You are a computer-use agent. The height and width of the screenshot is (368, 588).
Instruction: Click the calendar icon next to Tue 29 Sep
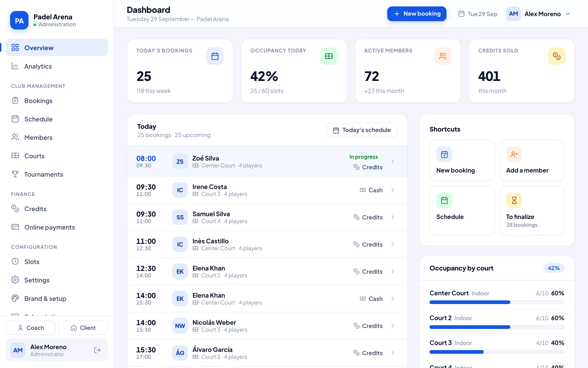click(461, 14)
